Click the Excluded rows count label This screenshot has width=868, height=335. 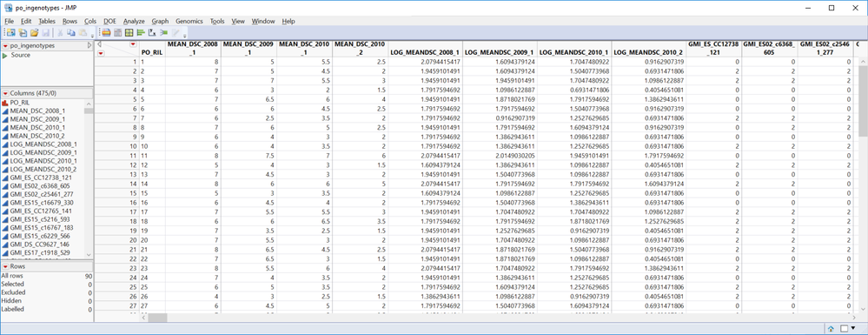coord(13,292)
